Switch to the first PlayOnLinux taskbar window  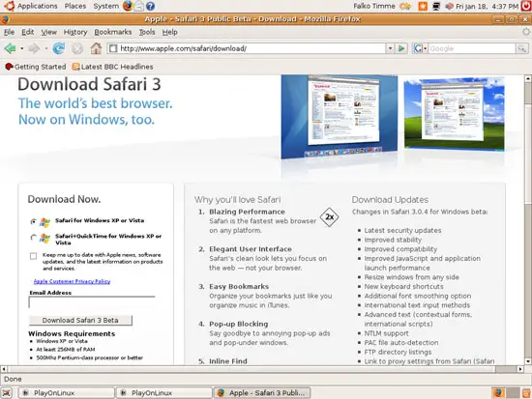(66, 393)
